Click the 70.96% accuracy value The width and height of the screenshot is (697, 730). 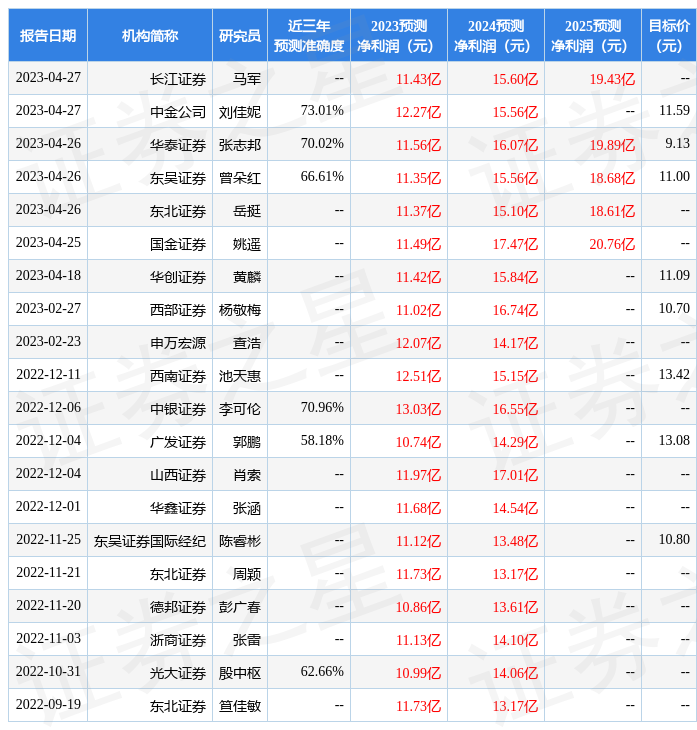(x=322, y=408)
